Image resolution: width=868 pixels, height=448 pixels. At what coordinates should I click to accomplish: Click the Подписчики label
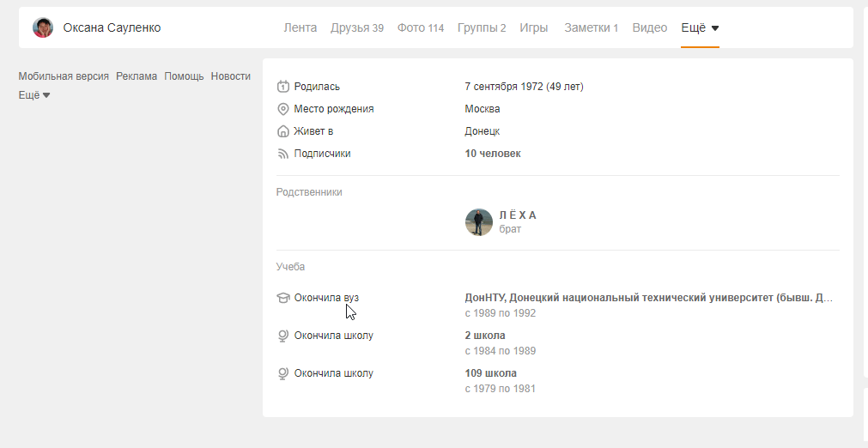pos(322,154)
